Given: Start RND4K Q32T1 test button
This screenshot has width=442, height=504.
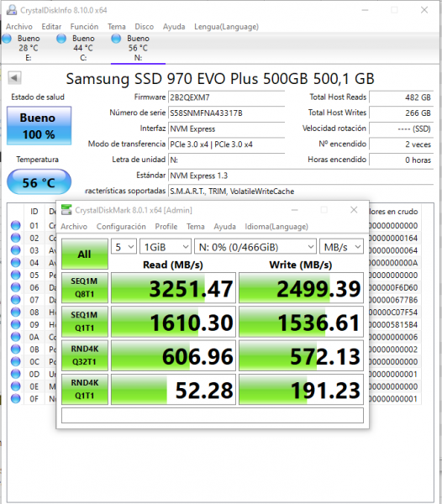Looking at the screenshot, I should pos(85,355).
